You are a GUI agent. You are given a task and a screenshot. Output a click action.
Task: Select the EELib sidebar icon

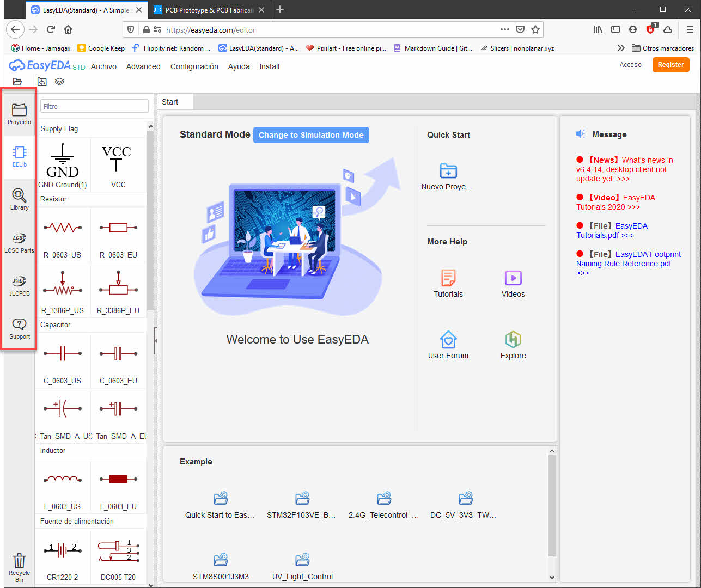[19, 157]
